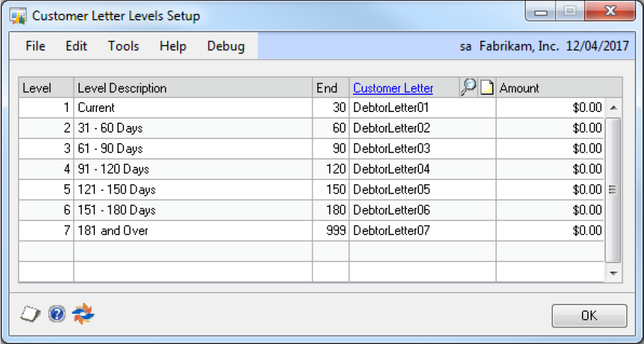This screenshot has width=644, height=344.
Task: Open the Tools menu
Action: coord(123,46)
